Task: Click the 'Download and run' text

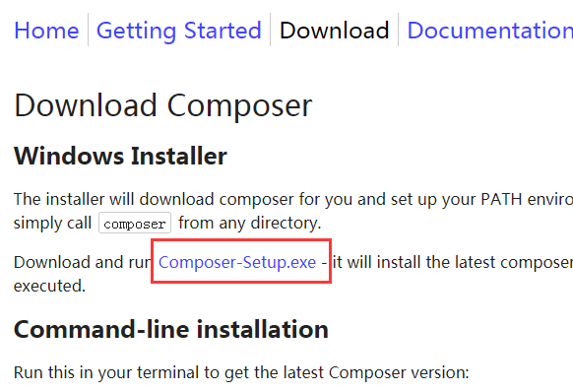Action: click(x=83, y=262)
